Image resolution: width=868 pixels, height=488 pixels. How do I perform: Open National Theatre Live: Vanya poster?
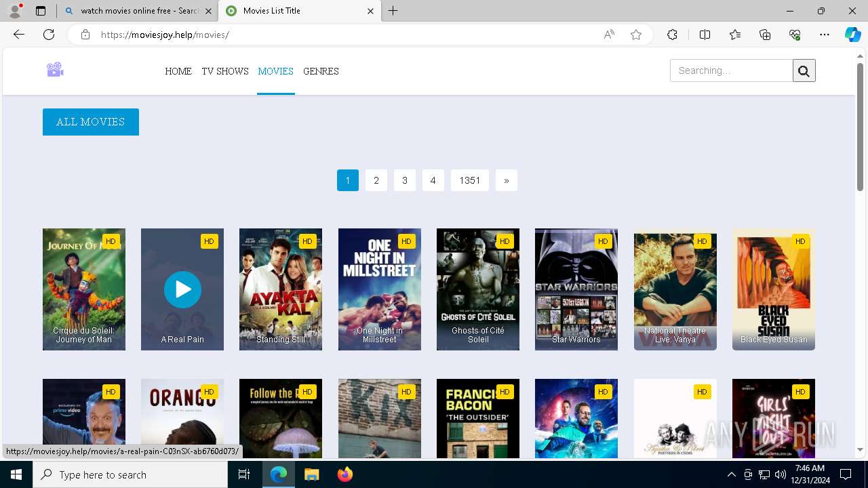coord(675,289)
